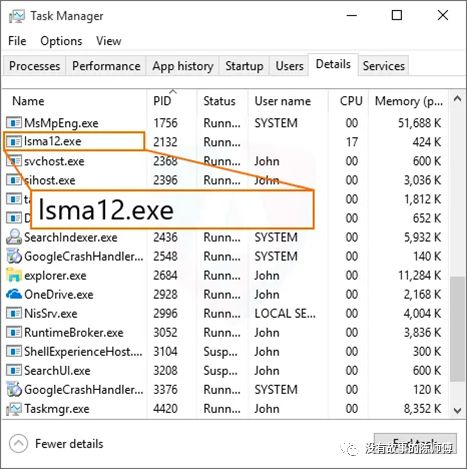
Task: Click the GoogleCrashHandler icon for PID 2548
Action: coord(14,256)
